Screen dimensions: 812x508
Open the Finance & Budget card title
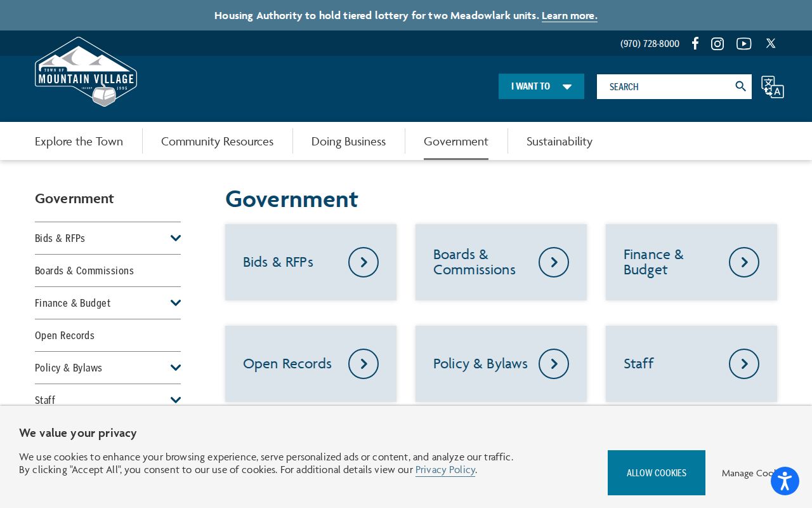pyautogui.click(x=653, y=262)
